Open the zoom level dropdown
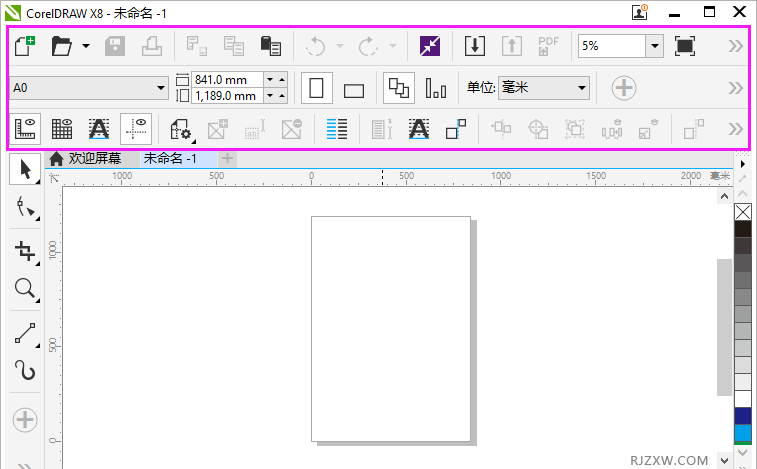757x469 pixels. 655,46
